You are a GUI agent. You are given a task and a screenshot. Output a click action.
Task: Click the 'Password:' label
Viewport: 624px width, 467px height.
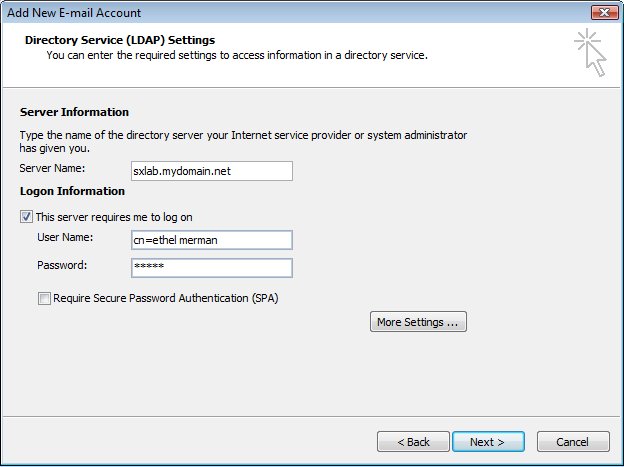60,265
